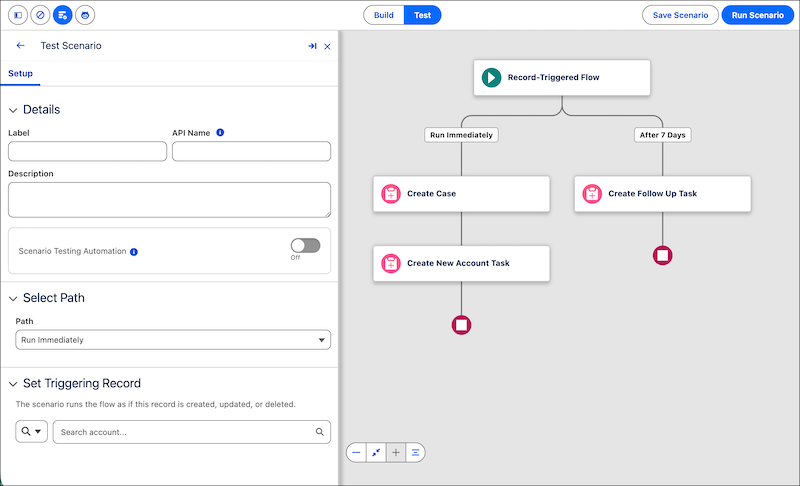Image resolution: width=800 pixels, height=486 pixels.
Task: Close the Test Scenario panel
Action: (328, 46)
